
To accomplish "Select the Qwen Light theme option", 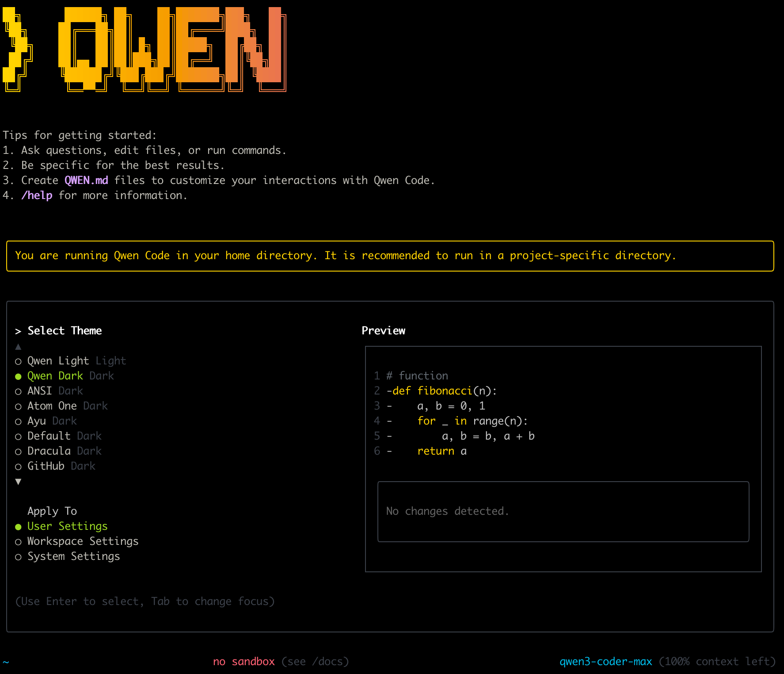I will pyautogui.click(x=71, y=361).
